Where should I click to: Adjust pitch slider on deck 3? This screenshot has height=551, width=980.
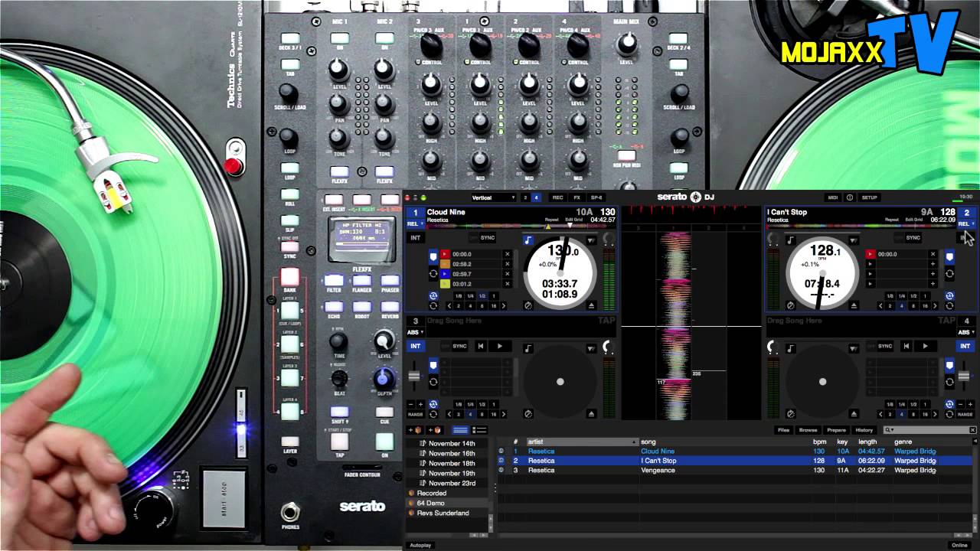[x=414, y=376]
